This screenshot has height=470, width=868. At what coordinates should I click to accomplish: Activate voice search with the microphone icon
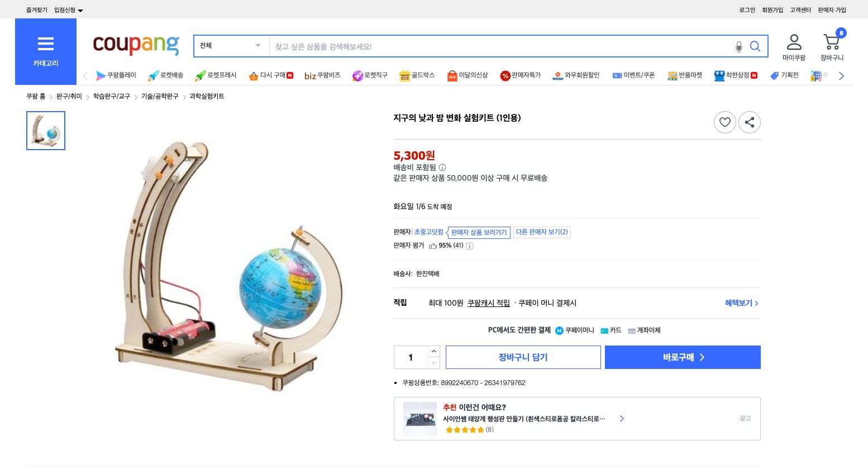pos(738,46)
